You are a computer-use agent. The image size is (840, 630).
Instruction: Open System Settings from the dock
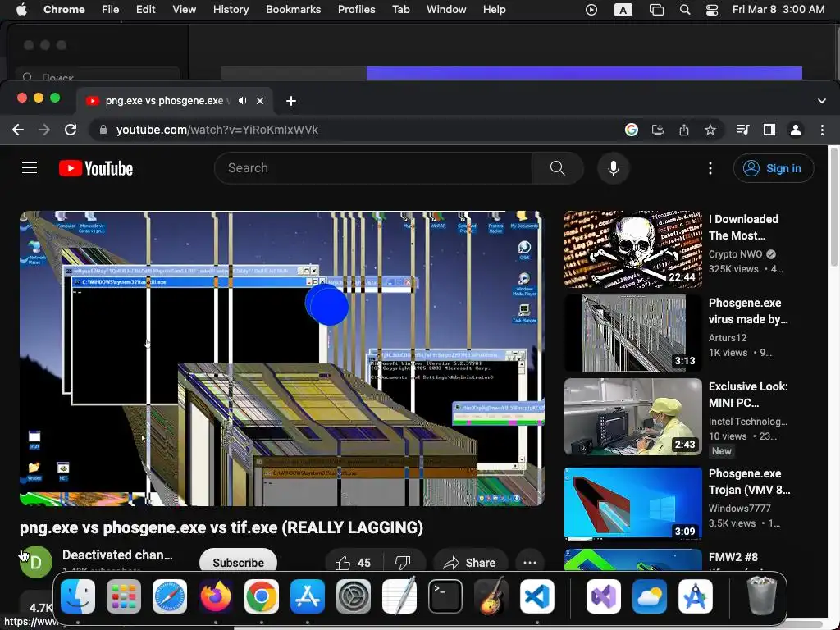point(353,596)
